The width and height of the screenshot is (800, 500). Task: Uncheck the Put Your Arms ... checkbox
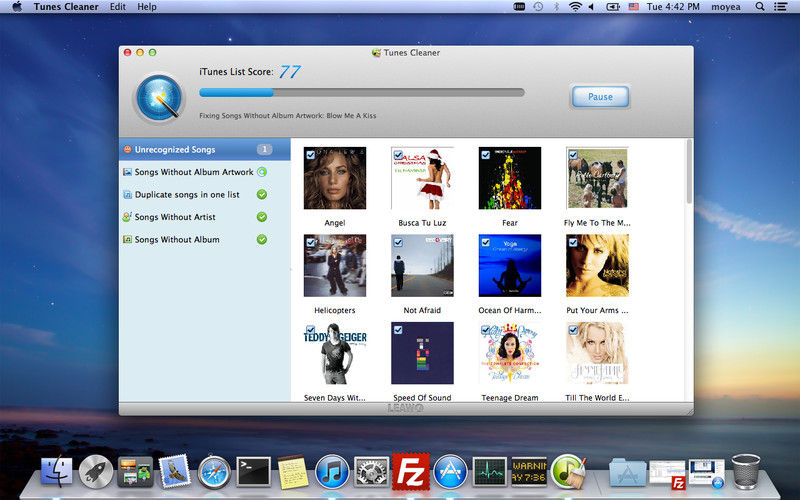[573, 242]
